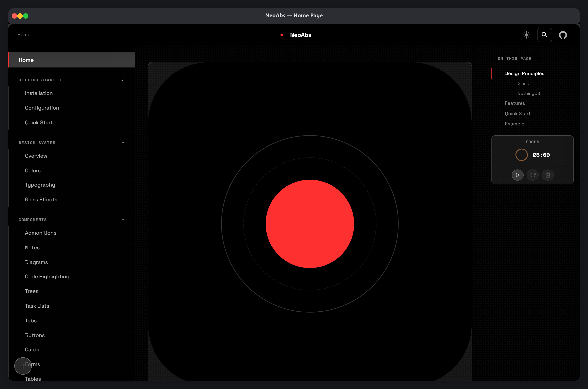Open the Admonitions page
Viewport: 588px width, 389px height.
41,233
